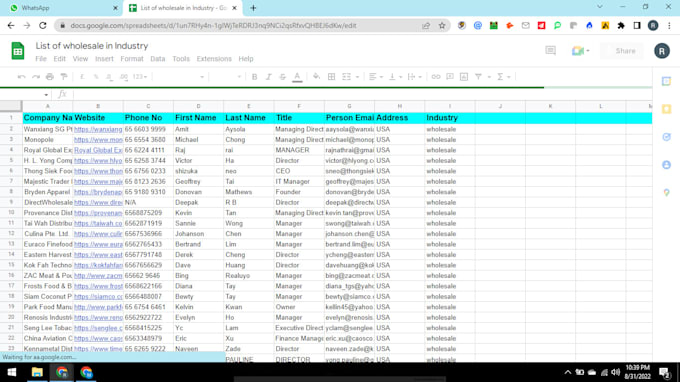Viewport: 680px width, 382px height.
Task: Open the Google Meet call button
Action: pyautogui.click(x=580, y=51)
